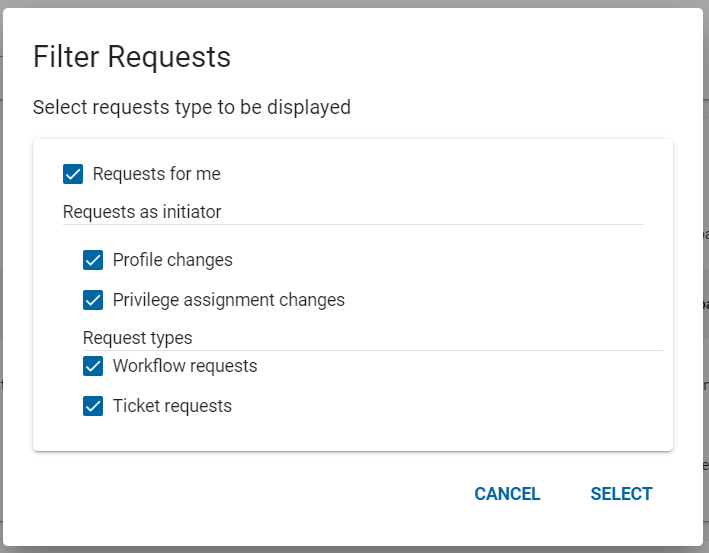Image resolution: width=709 pixels, height=553 pixels.
Task: Click the "Select requests type to be displayed" subtitle
Action: point(192,107)
